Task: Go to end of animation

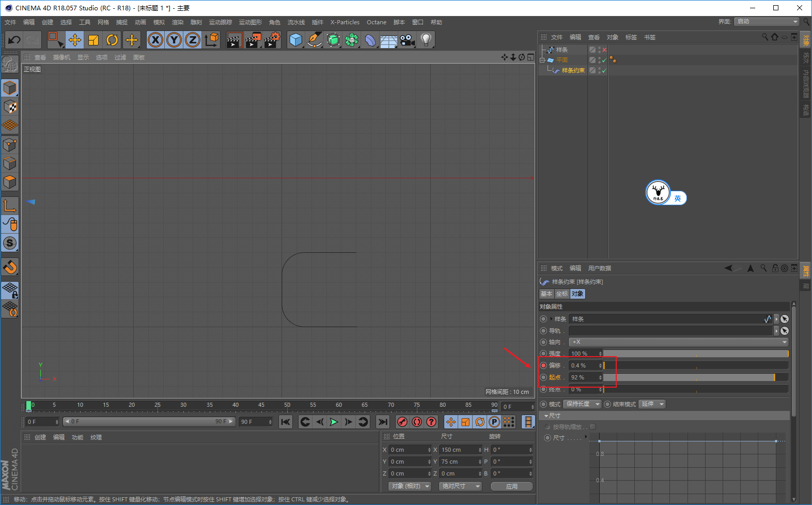Action: click(x=382, y=422)
